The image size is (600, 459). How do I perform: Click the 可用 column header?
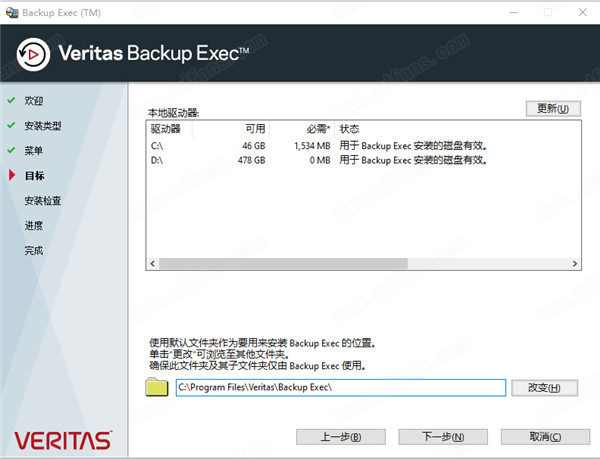click(231, 129)
